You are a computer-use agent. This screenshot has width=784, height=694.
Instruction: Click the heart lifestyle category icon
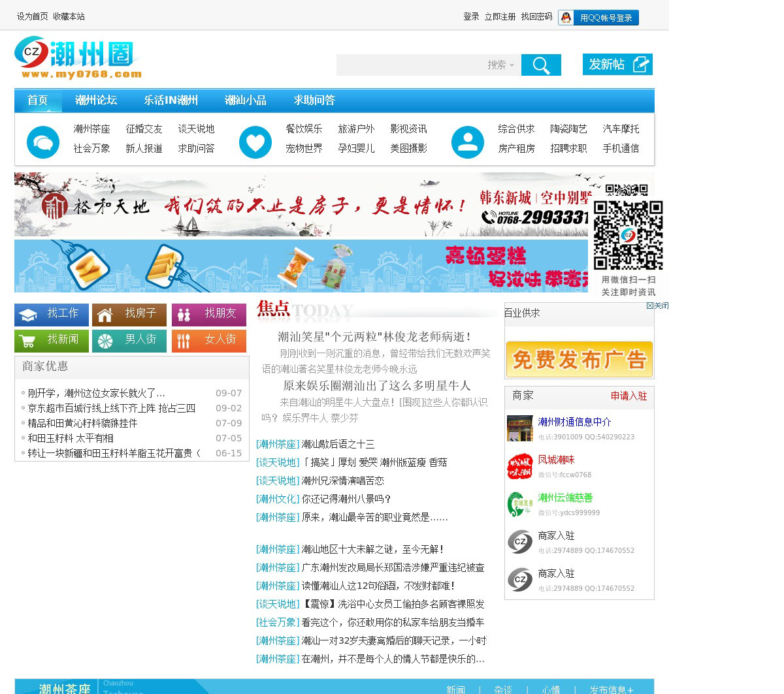click(x=255, y=142)
